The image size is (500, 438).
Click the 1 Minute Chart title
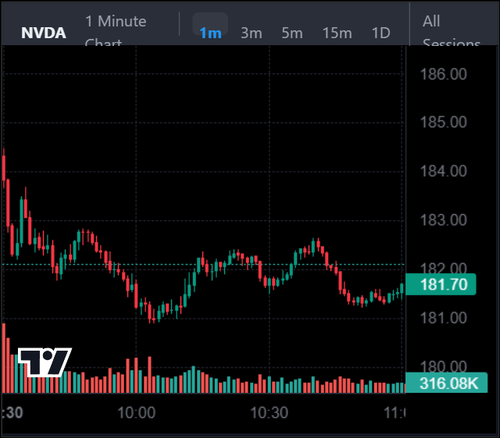tap(116, 30)
